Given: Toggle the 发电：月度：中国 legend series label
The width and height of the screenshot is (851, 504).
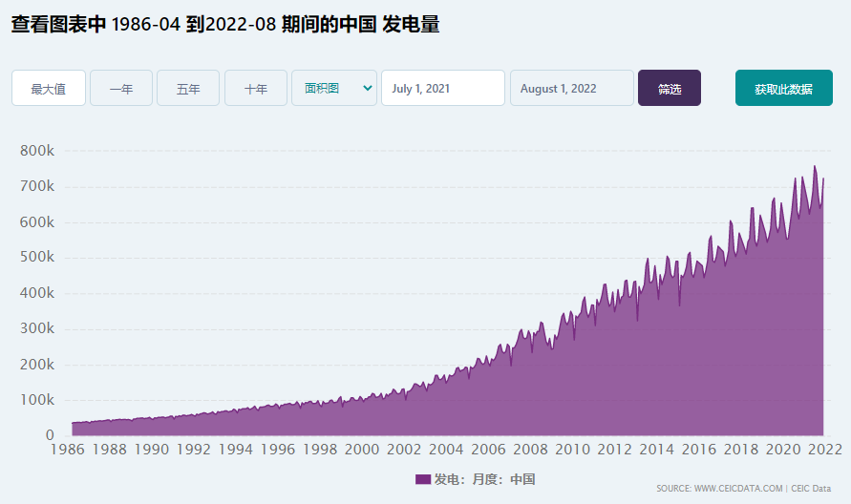Looking at the screenshot, I should click(x=484, y=479).
